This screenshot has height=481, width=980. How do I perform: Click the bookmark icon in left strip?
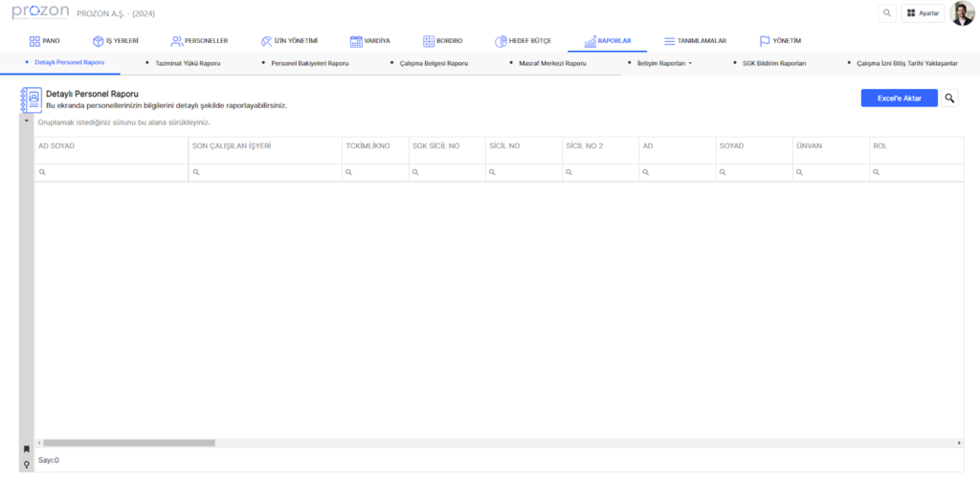pyautogui.click(x=27, y=448)
